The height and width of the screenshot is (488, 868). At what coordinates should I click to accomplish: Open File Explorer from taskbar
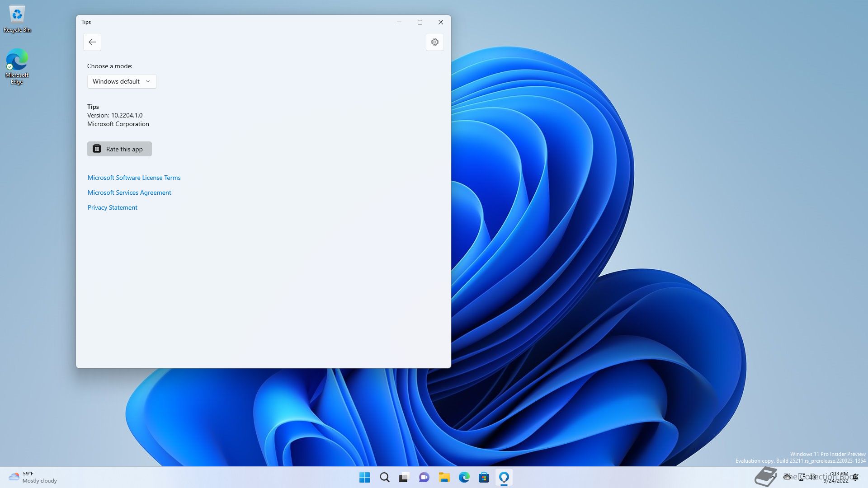(444, 477)
